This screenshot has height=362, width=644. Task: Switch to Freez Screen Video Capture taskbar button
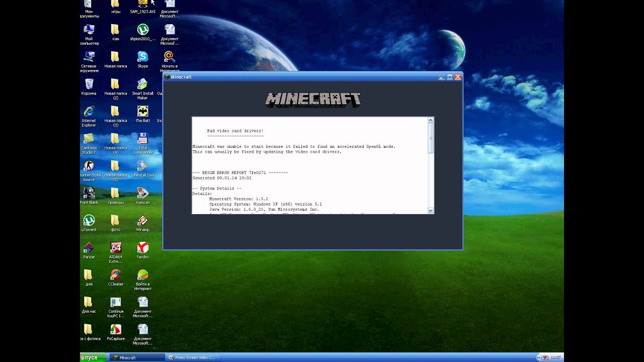[193, 357]
